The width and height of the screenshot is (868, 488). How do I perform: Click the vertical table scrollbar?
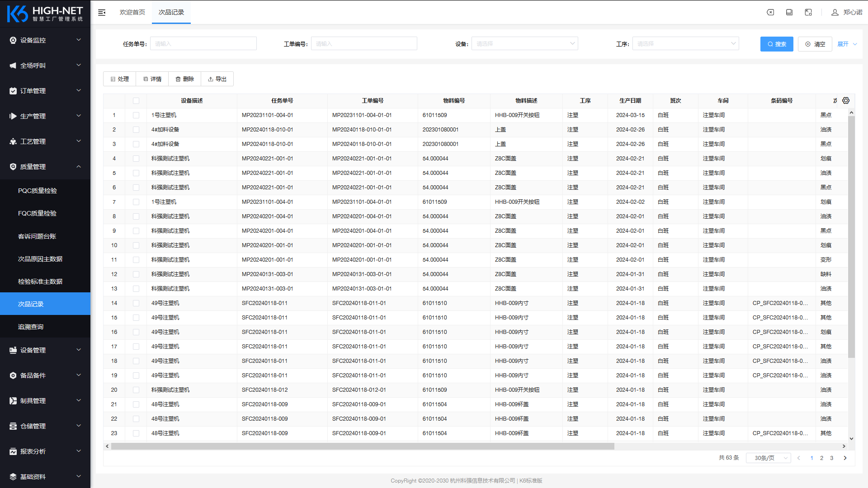(x=851, y=236)
